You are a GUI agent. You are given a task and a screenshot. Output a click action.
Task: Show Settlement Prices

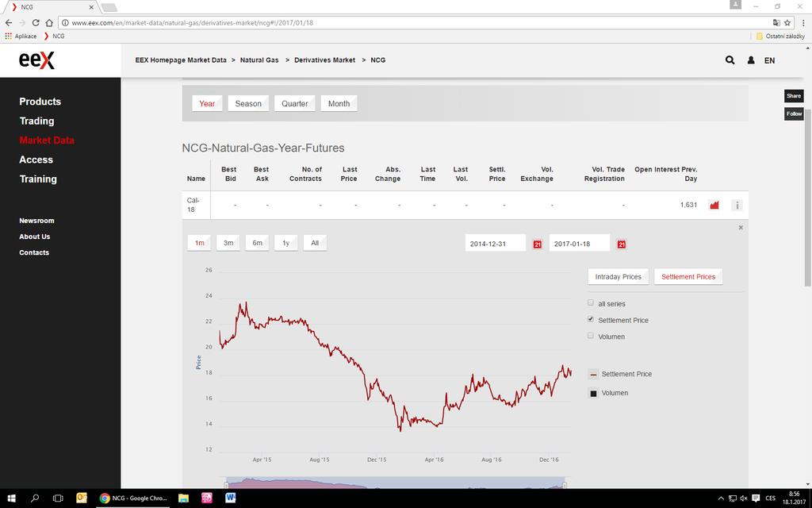tap(688, 277)
